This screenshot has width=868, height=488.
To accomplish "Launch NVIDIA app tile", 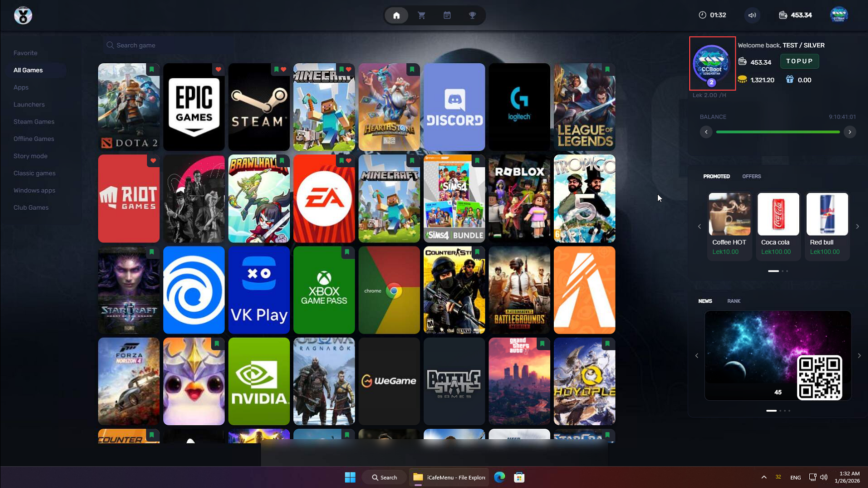I will (x=259, y=381).
